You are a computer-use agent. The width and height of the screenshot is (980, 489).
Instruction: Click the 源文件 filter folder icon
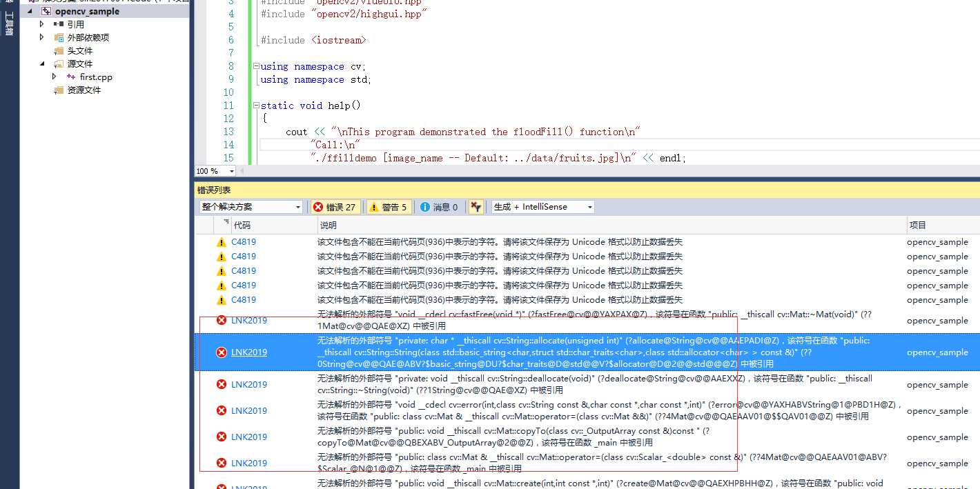tap(59, 63)
